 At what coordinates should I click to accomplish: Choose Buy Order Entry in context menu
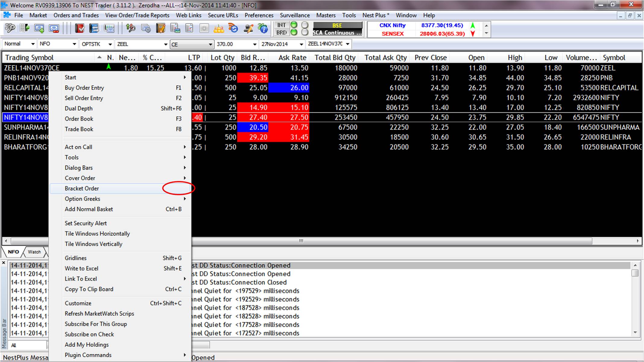coord(120,88)
